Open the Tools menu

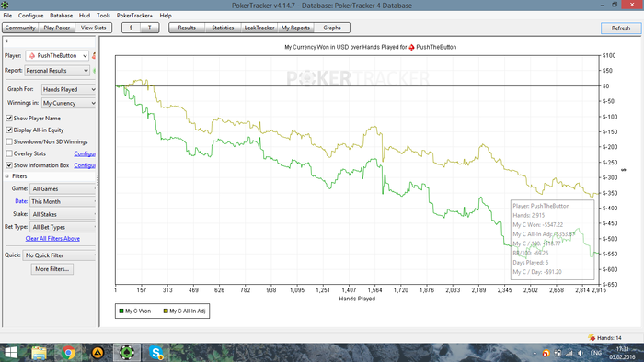(103, 16)
